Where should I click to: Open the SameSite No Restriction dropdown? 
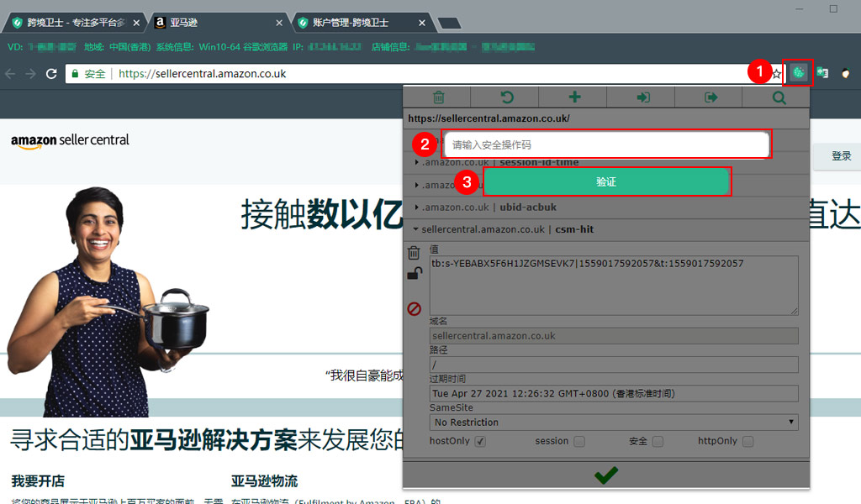[613, 423]
